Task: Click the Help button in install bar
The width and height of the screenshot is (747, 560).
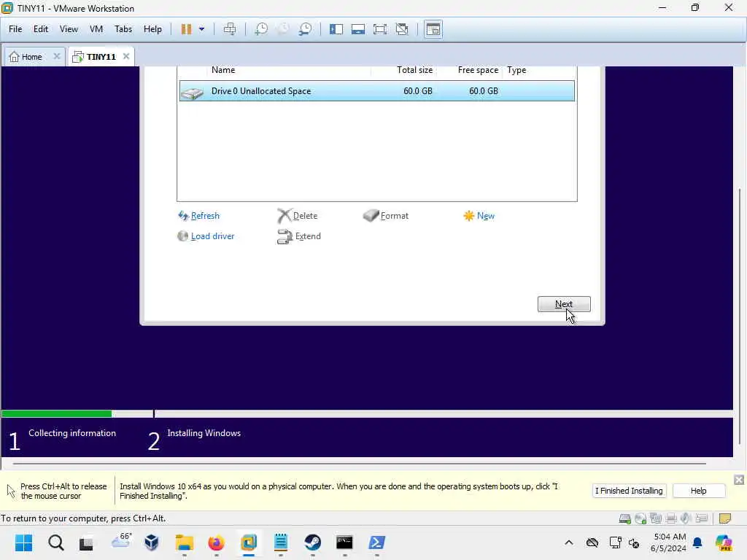Action: click(x=698, y=491)
